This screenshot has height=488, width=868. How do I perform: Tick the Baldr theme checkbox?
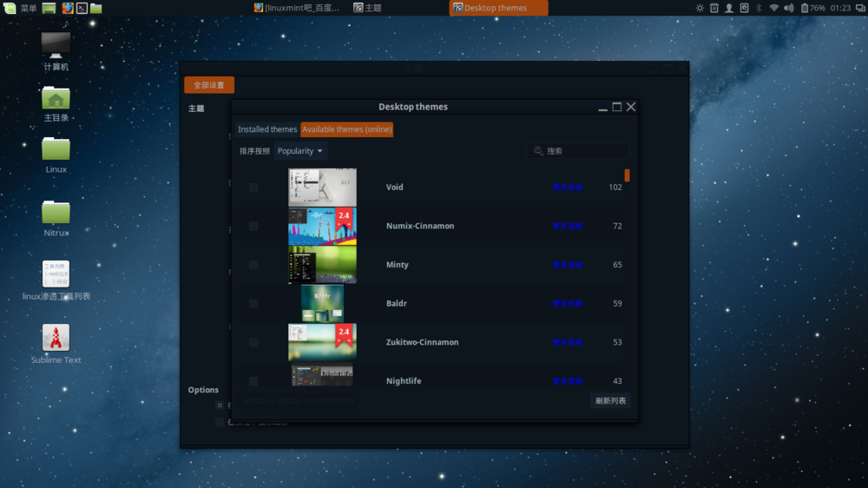253,304
